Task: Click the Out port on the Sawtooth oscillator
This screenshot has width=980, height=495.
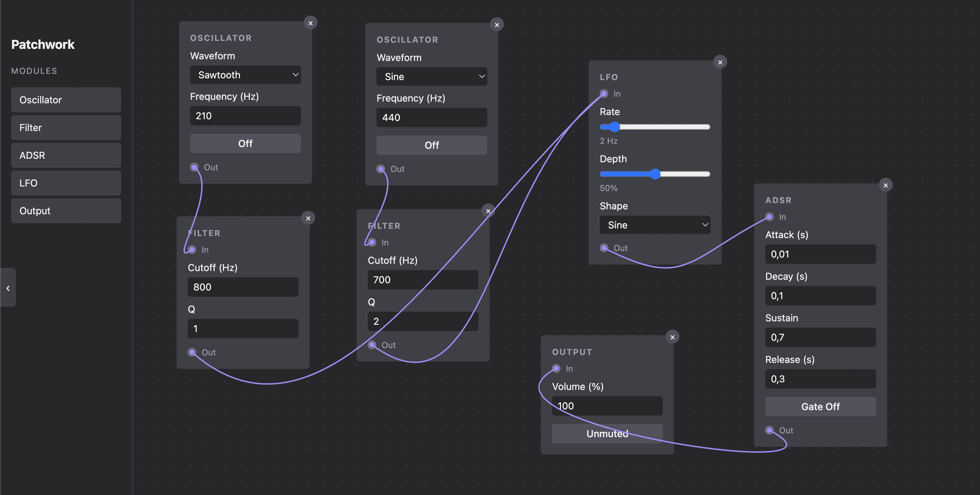Action: [194, 167]
